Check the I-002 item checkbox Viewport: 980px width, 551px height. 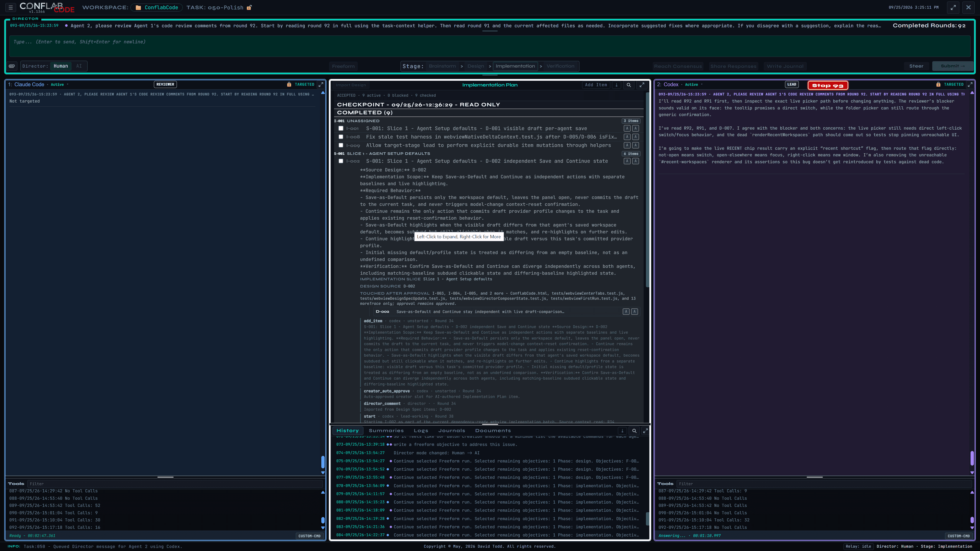click(341, 161)
